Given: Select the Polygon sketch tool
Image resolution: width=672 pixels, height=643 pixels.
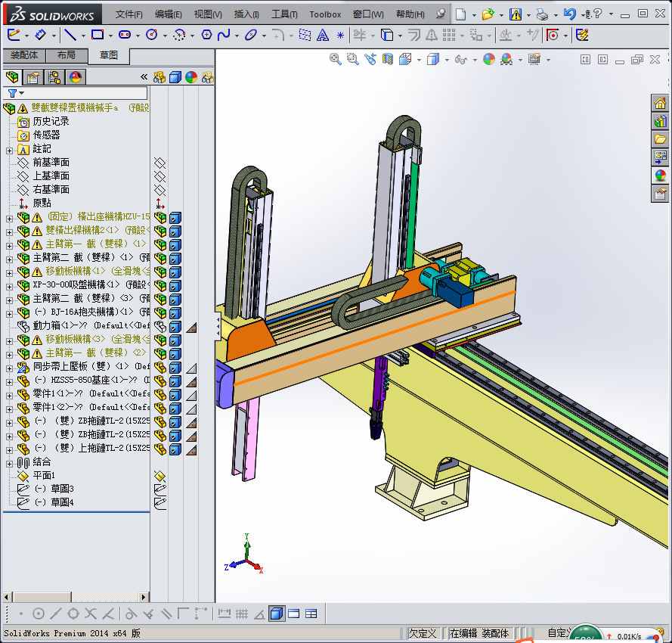Looking at the screenshot, I should [206, 35].
